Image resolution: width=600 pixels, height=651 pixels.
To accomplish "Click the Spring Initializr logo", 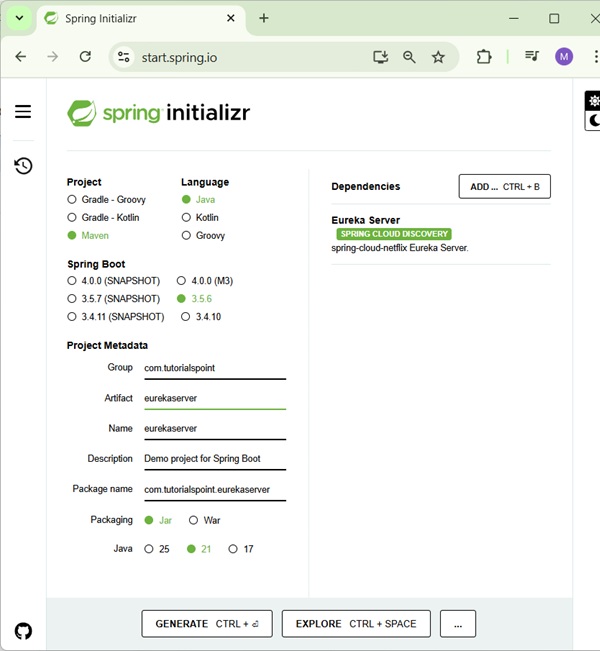I will (159, 113).
